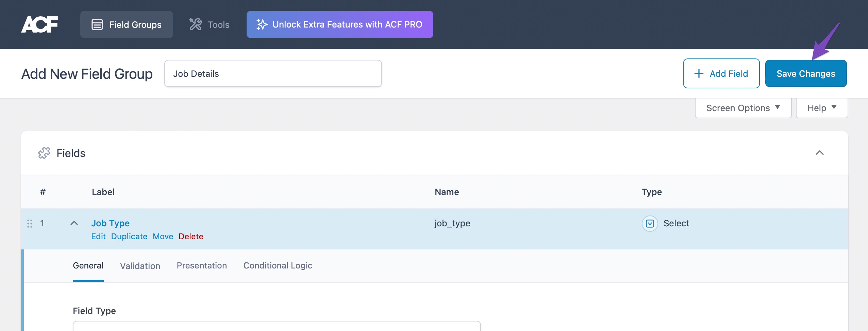Click the # column header

tap(43, 192)
